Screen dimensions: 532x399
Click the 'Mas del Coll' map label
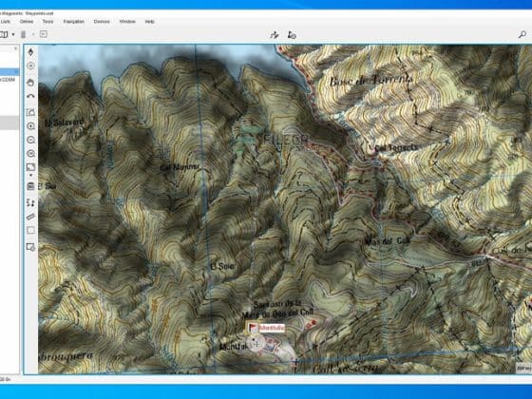(x=388, y=241)
